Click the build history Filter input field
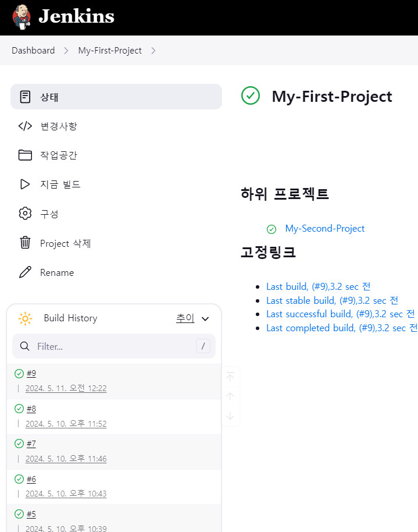The height and width of the screenshot is (532, 418). pyautogui.click(x=113, y=346)
